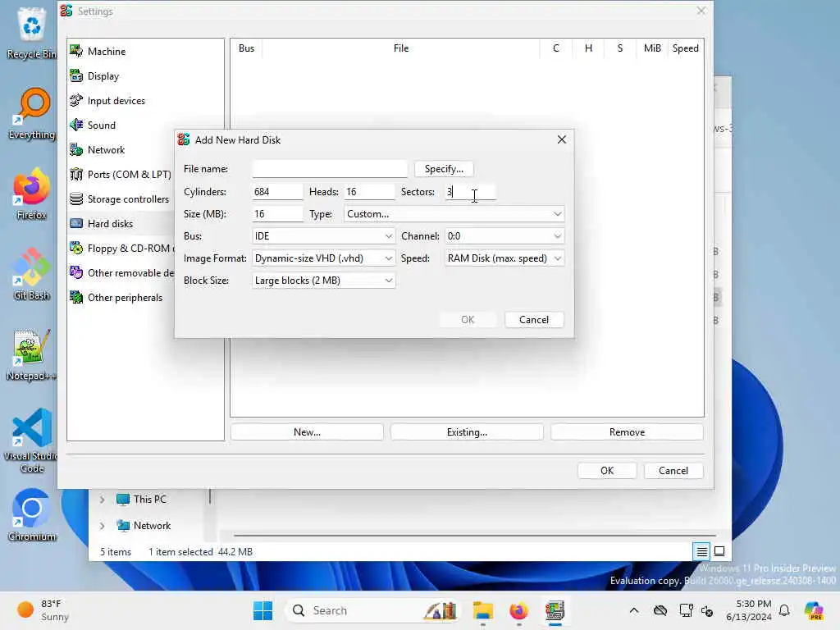Screen dimensions: 840x630
Task: Open Ports (COM & LPT) category
Action: [121, 175]
